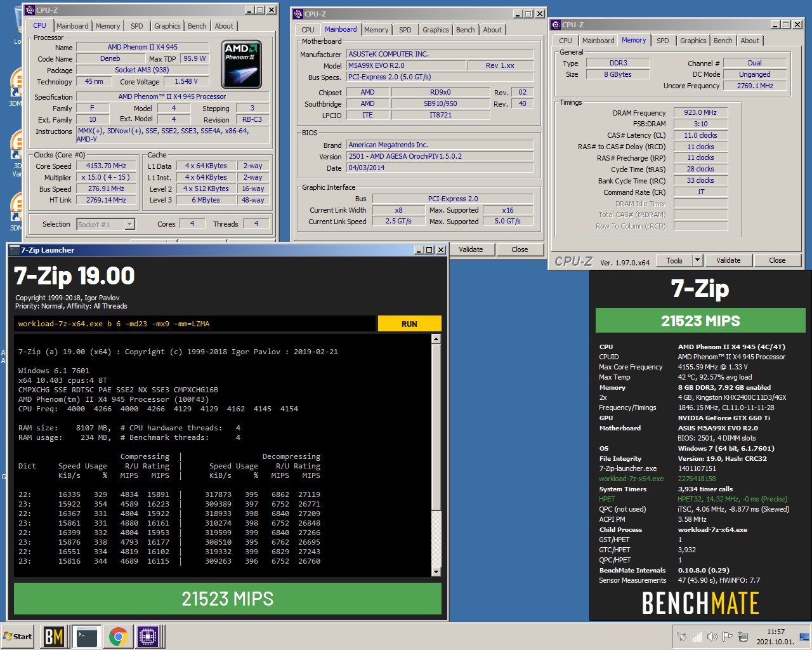812x650 pixels.
Task: Open BenchMate from the taskbar
Action: pyautogui.click(x=53, y=636)
